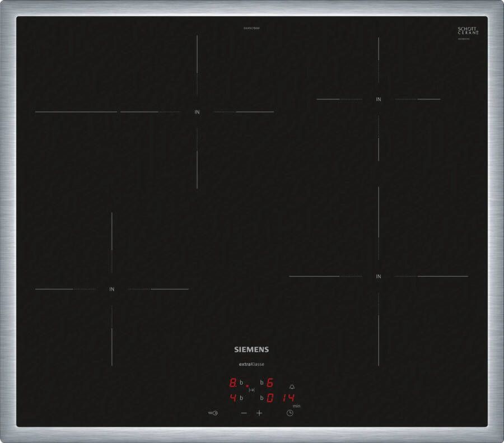
Task: Tap the bell alarm icon
Action: tap(292, 386)
